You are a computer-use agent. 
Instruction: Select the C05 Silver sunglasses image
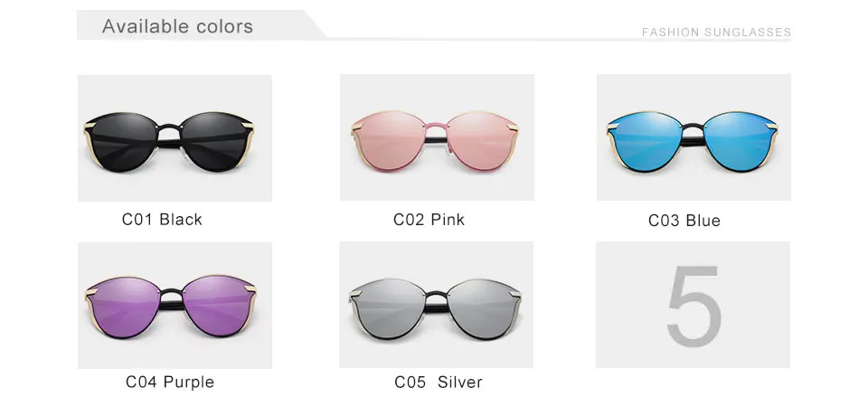point(436,305)
